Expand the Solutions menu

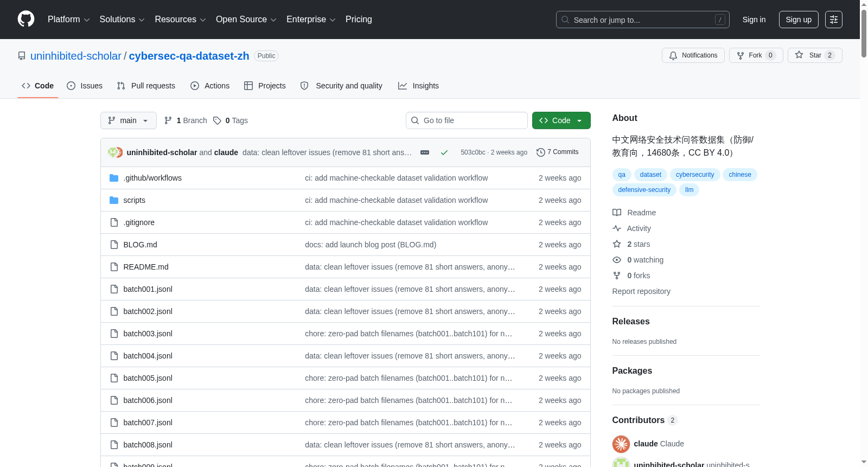122,20
